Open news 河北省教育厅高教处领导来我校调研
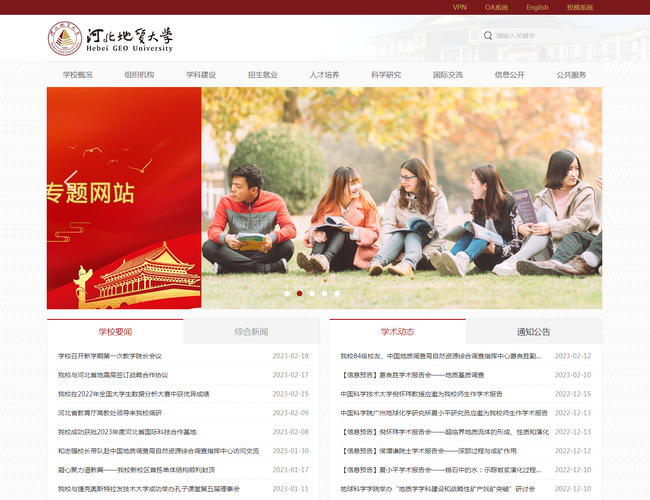 (110, 413)
